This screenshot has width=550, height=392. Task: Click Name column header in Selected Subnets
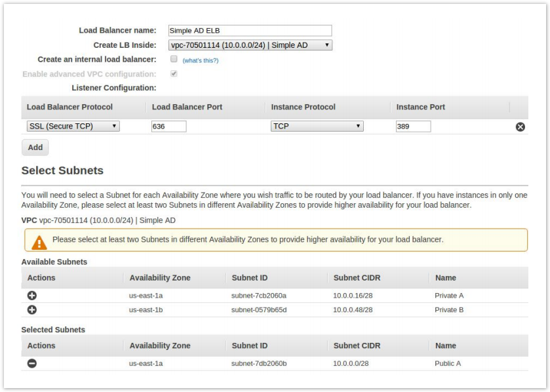[445, 345]
